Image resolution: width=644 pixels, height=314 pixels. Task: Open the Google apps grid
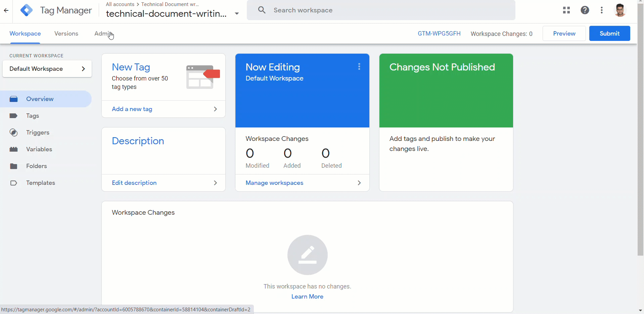click(566, 10)
